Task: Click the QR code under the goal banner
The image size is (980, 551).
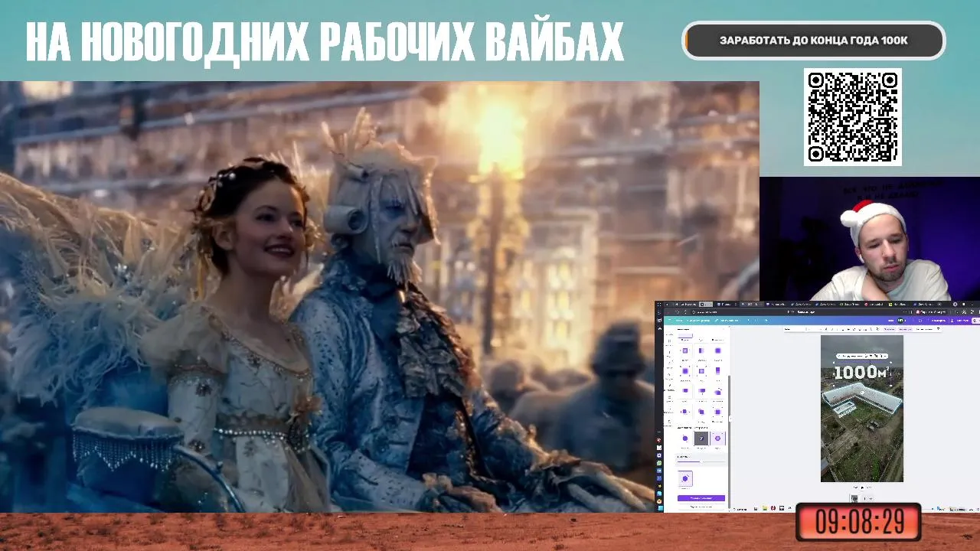Action: coord(852,116)
